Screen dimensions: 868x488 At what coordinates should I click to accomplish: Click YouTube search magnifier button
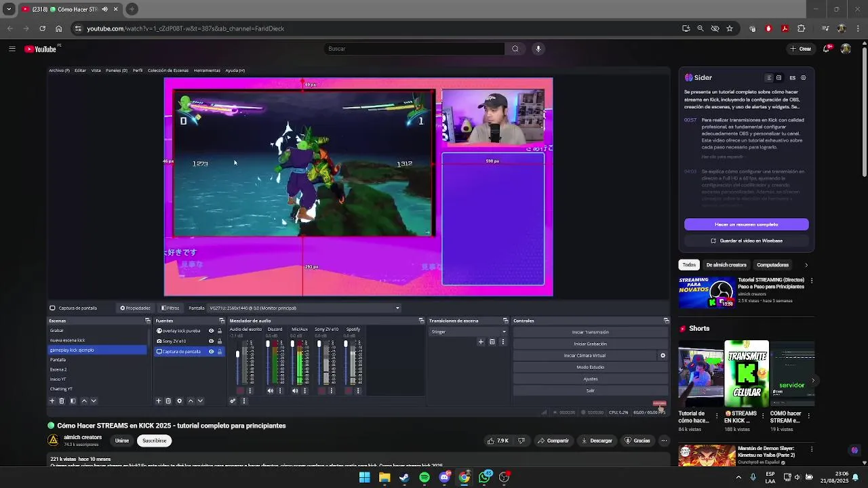515,49
